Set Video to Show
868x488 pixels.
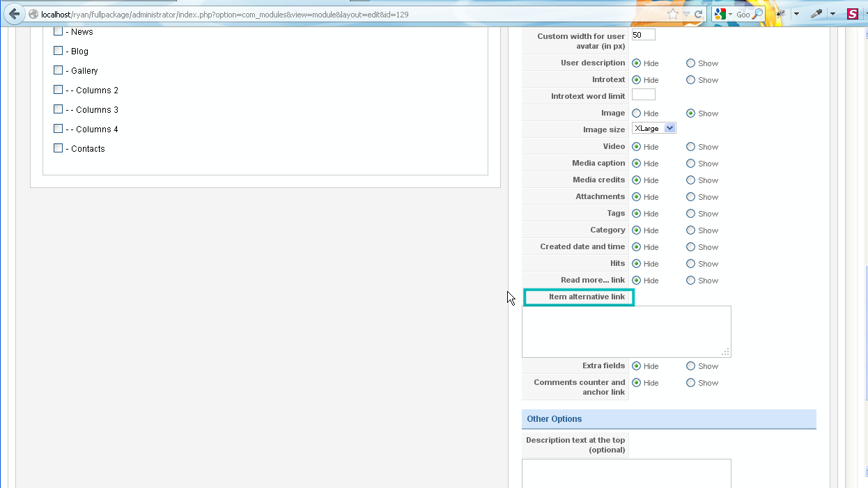point(690,147)
